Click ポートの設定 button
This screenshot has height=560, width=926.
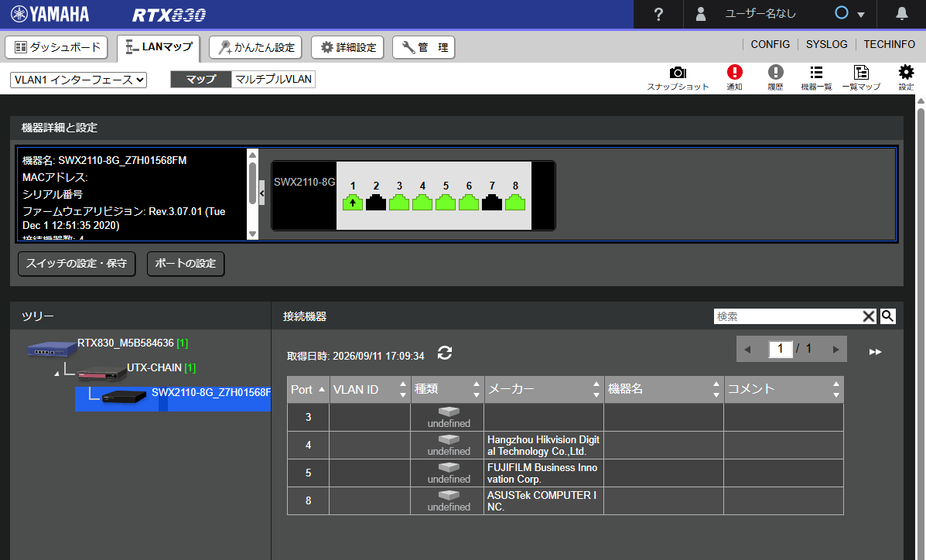click(x=186, y=264)
